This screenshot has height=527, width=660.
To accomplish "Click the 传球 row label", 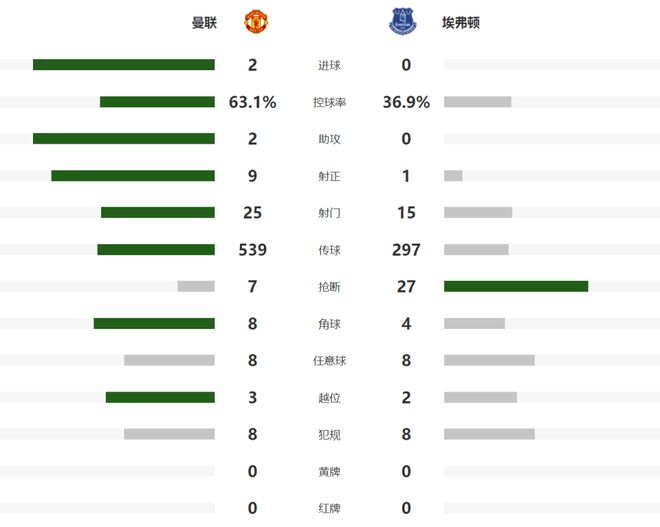I will pos(329,250).
